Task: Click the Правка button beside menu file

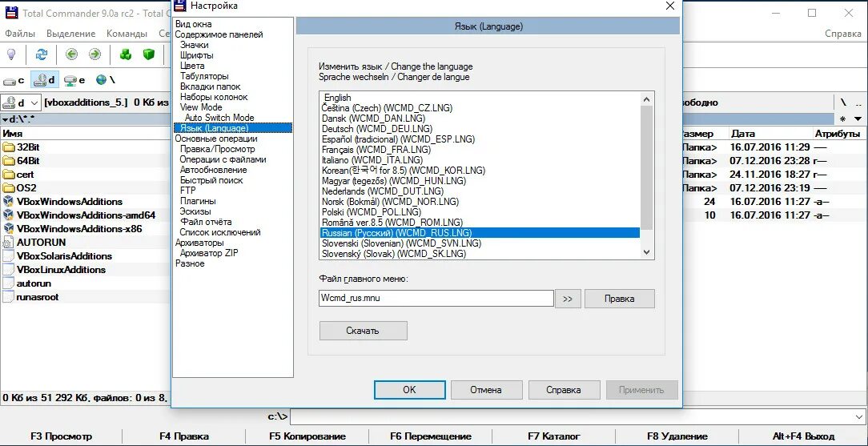Action: (620, 299)
